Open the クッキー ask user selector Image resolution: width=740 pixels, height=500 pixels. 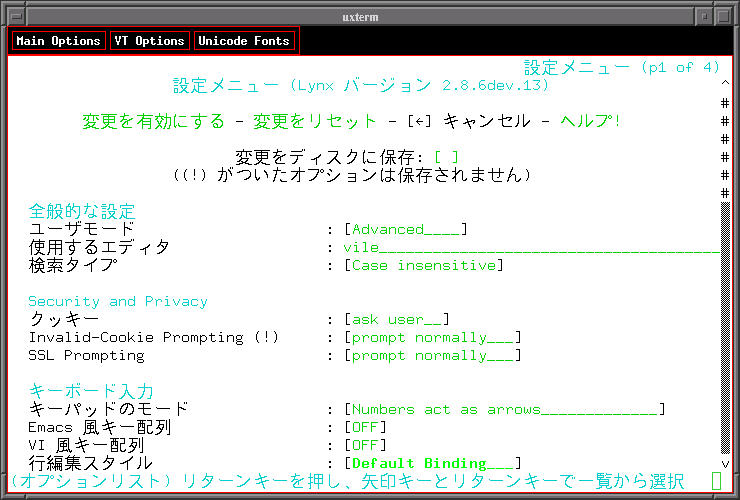pos(396,319)
